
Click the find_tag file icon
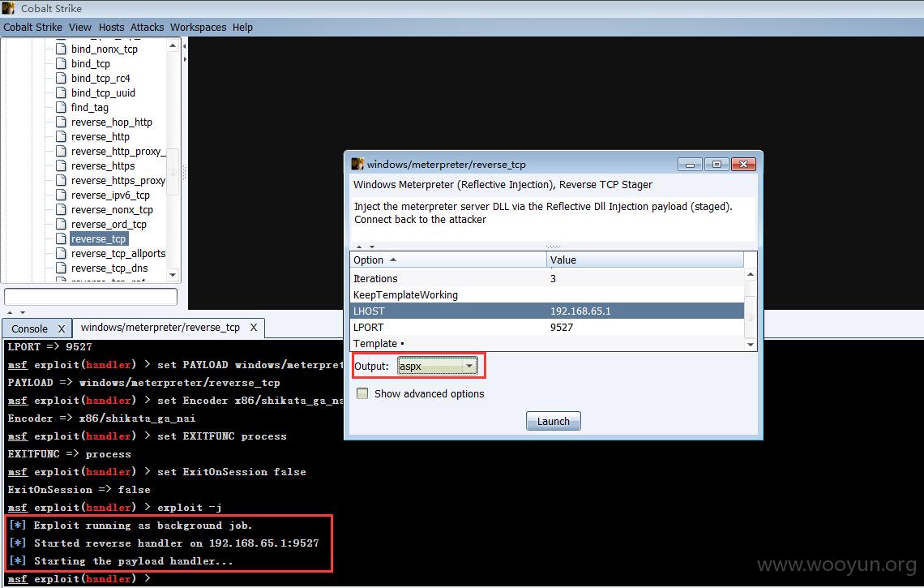[61, 107]
